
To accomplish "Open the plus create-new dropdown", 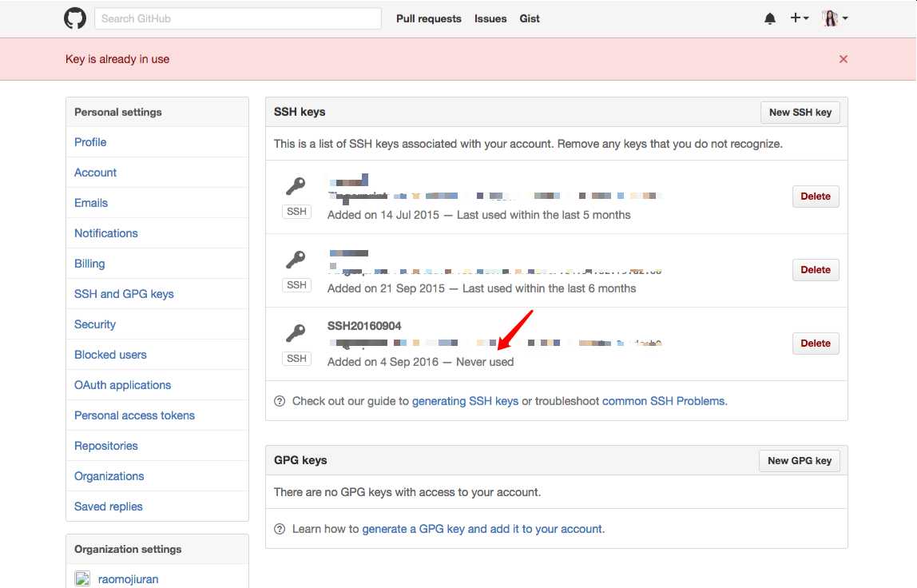I will tap(800, 18).
